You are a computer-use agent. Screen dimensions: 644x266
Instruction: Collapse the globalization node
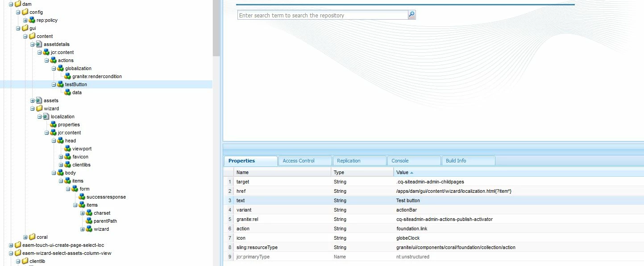pos(54,68)
